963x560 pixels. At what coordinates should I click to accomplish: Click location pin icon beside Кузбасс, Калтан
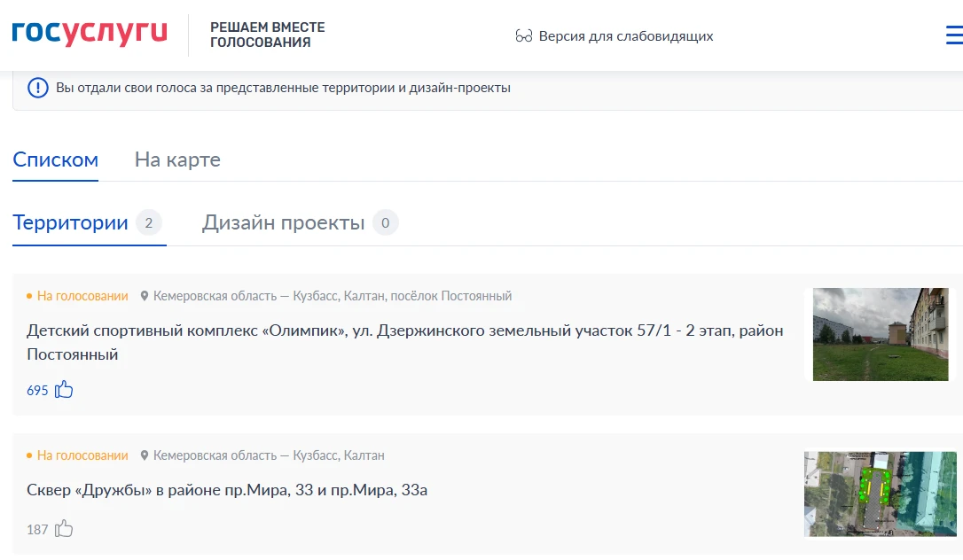(145, 455)
